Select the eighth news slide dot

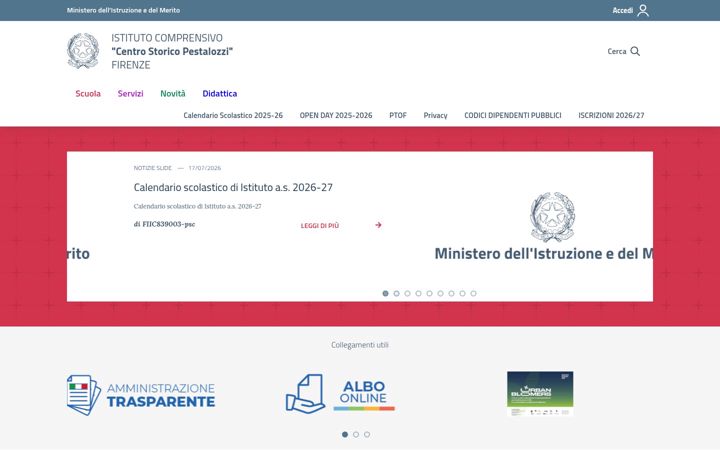pos(462,293)
